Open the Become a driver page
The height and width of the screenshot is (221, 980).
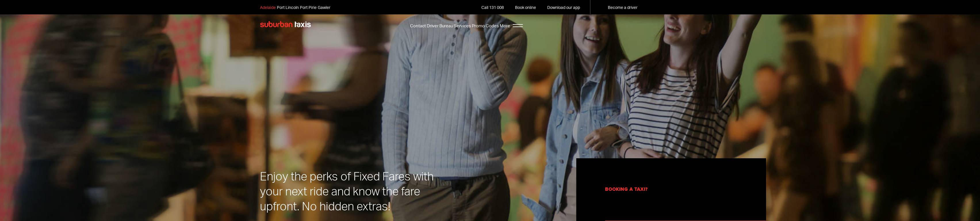622,7
